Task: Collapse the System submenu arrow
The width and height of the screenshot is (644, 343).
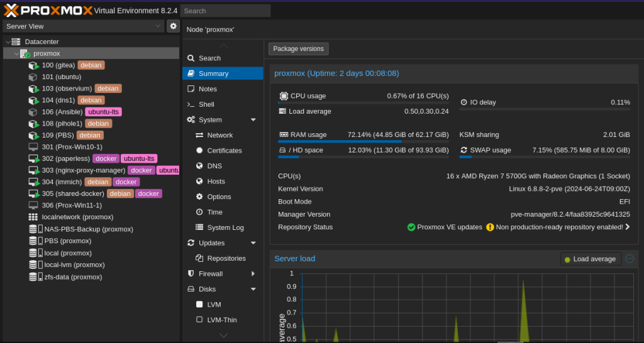Action: pyautogui.click(x=253, y=120)
